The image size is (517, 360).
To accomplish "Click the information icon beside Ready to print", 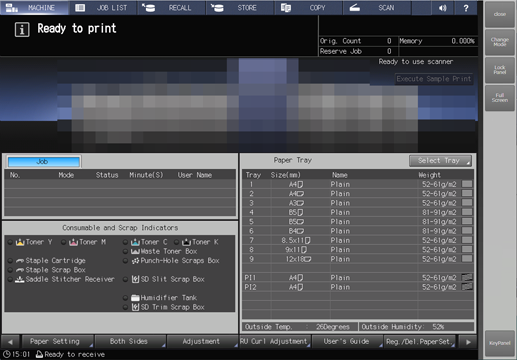I will [x=22, y=30].
